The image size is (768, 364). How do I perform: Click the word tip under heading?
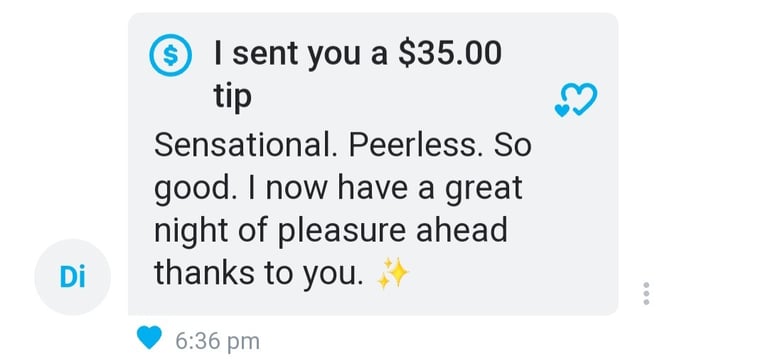(x=232, y=97)
